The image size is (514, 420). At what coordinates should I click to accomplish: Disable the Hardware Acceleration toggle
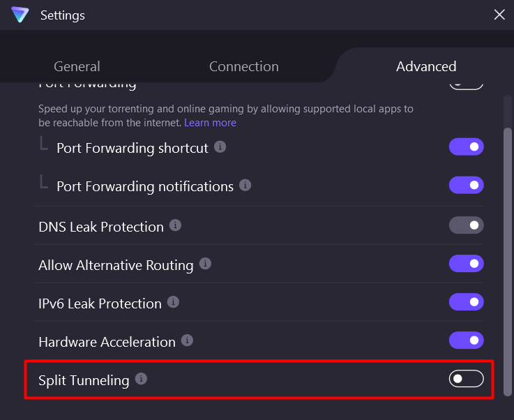point(466,340)
